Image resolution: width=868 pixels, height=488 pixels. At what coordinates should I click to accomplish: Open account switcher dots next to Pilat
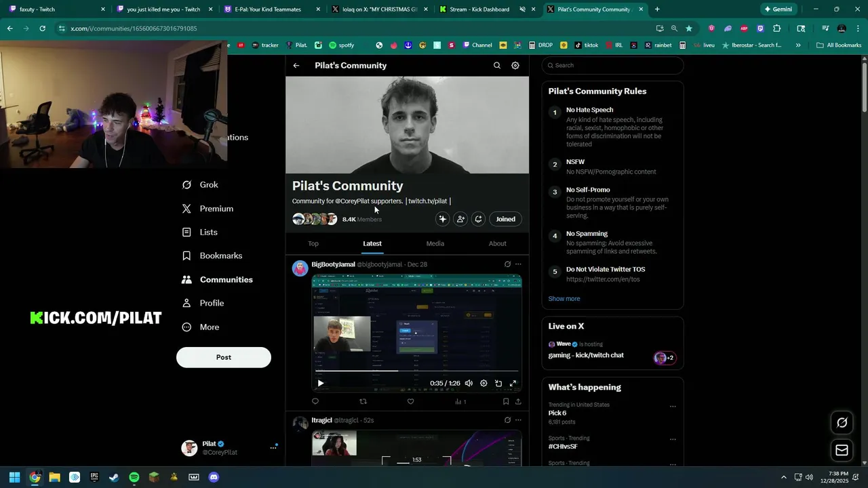click(273, 447)
